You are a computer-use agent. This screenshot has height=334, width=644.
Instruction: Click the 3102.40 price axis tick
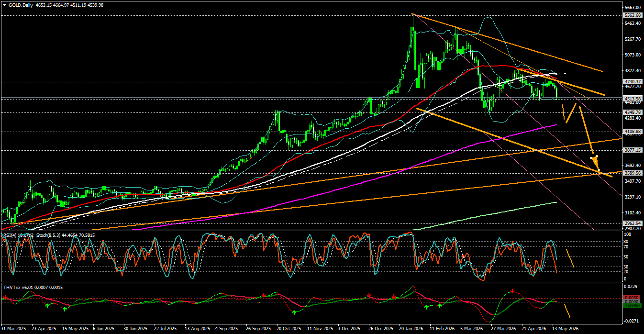point(633,212)
